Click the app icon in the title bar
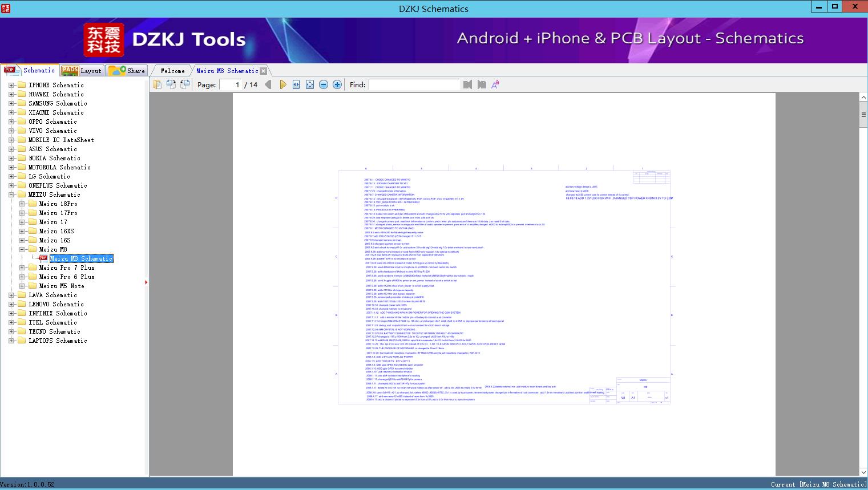 6,8
